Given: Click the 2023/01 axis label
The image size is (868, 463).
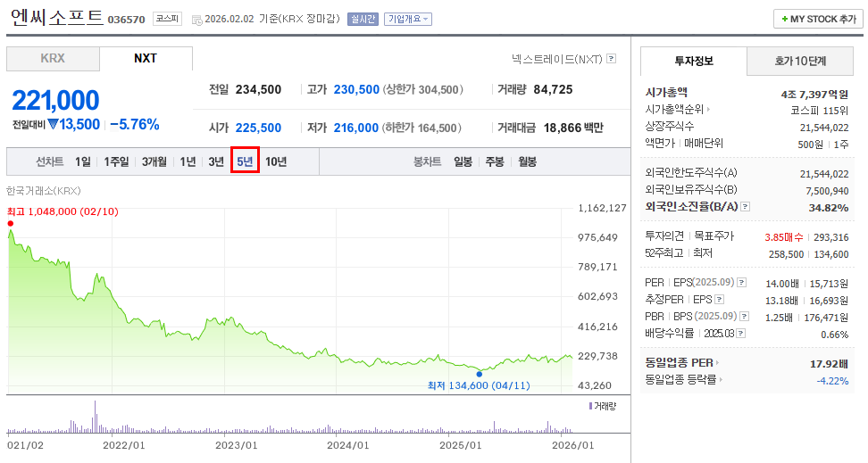Looking at the screenshot, I should [237, 445].
